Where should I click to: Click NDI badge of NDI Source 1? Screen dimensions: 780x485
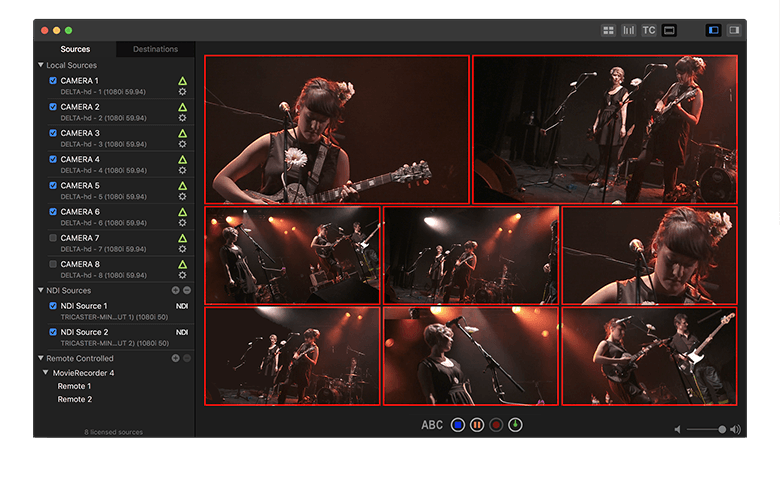182,306
